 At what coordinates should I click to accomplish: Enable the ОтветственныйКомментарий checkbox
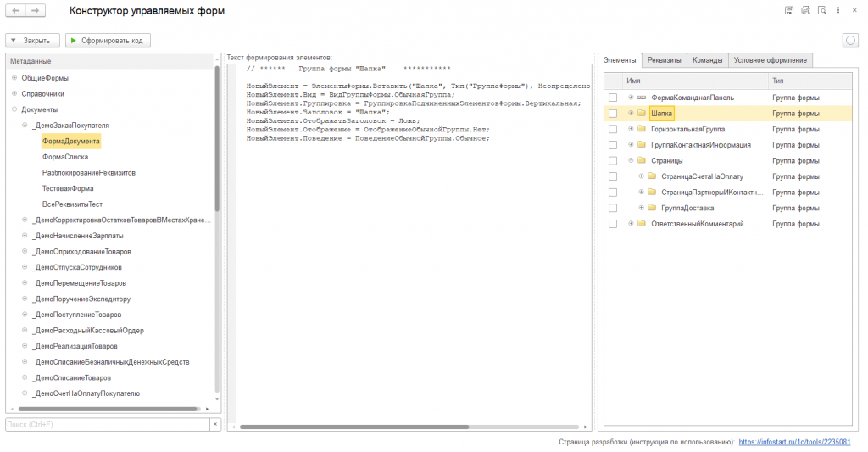click(613, 224)
